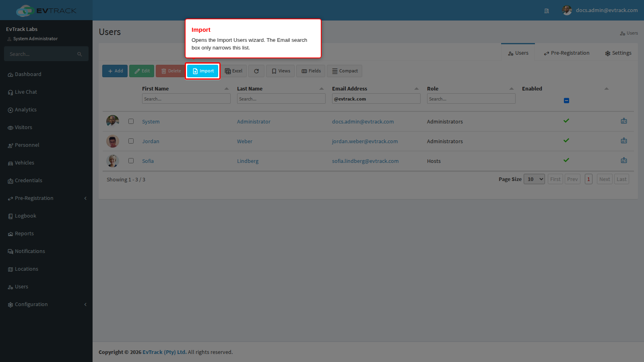Tick the checkbox for System Administrator row
Image resolution: width=644 pixels, height=362 pixels.
[x=131, y=121]
